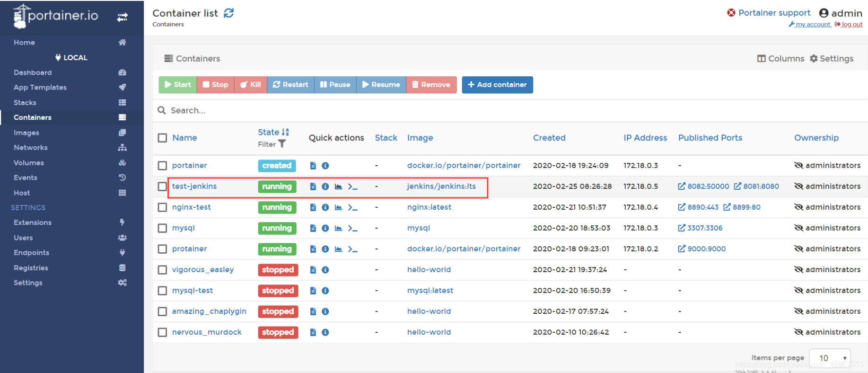Open the my account link
This screenshot has width=868, height=373.
click(809, 24)
